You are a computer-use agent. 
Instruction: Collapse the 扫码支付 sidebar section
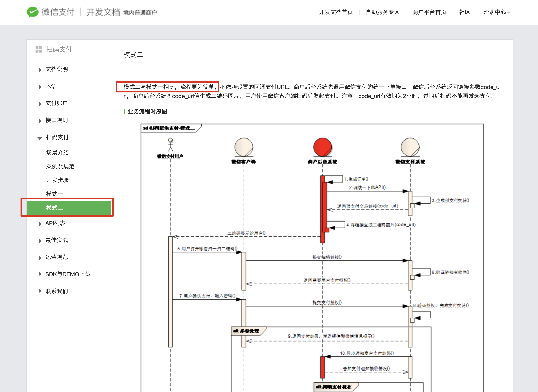[57, 137]
